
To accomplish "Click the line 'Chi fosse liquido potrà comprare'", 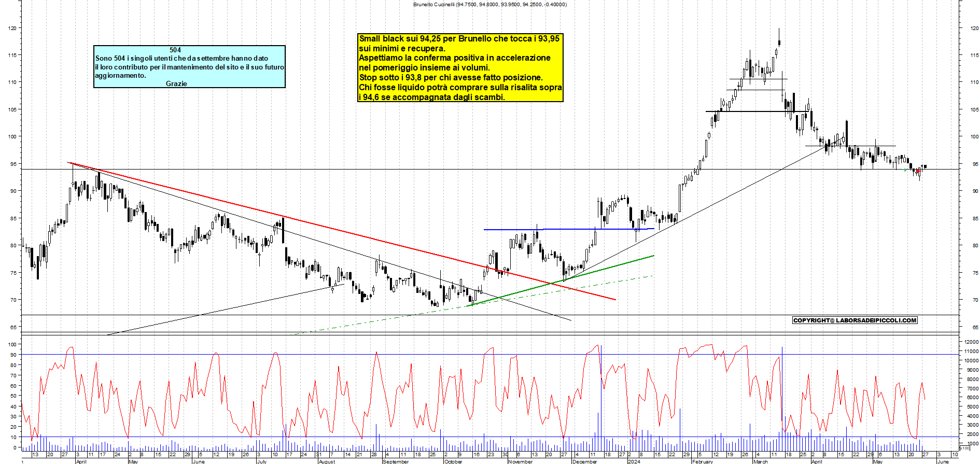I will [x=460, y=87].
